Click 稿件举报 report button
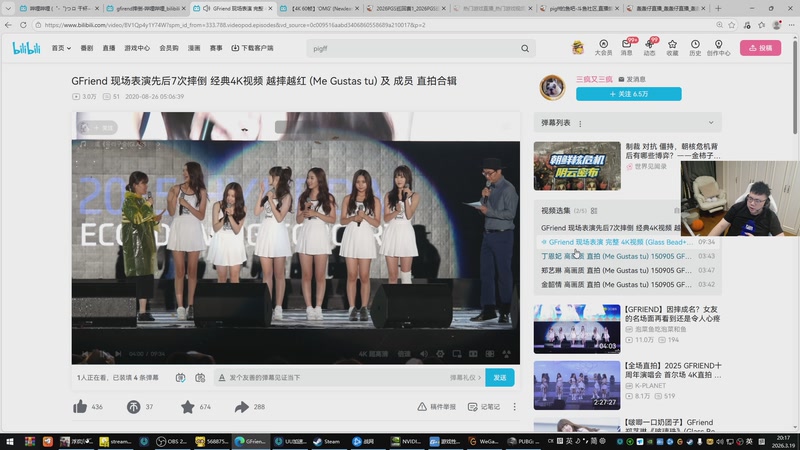The height and width of the screenshot is (450, 800). [x=437, y=407]
